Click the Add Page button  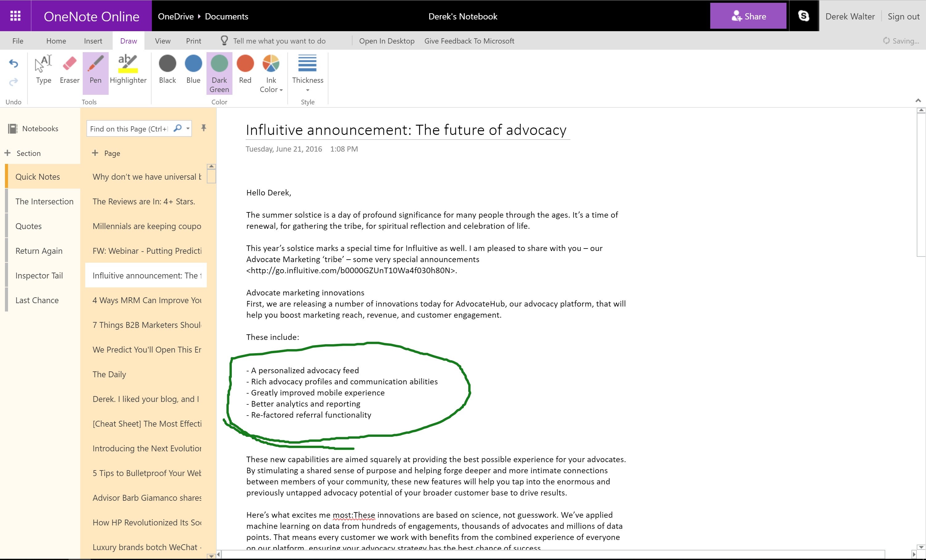pyautogui.click(x=106, y=153)
